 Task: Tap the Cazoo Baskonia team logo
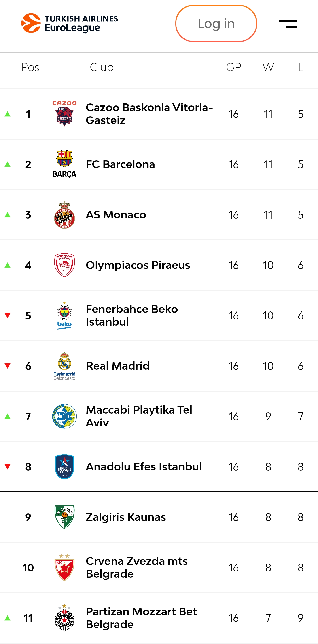pos(64,114)
